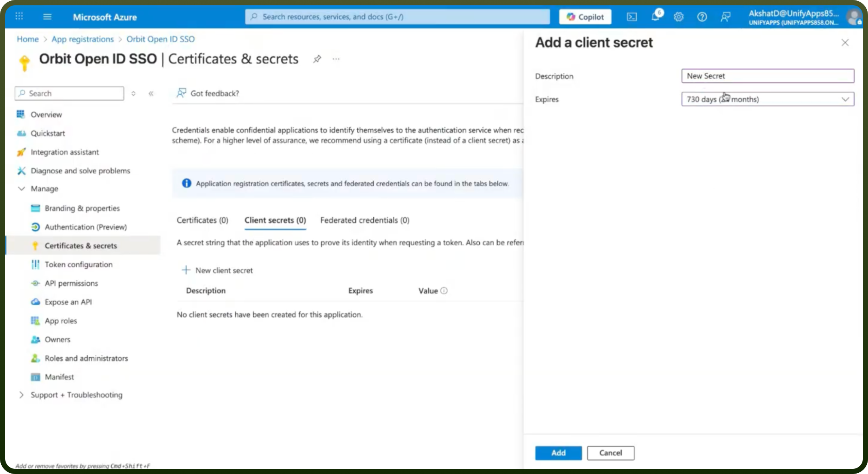Image resolution: width=868 pixels, height=474 pixels.
Task: Open Manifest in the sidebar
Action: pyautogui.click(x=59, y=377)
